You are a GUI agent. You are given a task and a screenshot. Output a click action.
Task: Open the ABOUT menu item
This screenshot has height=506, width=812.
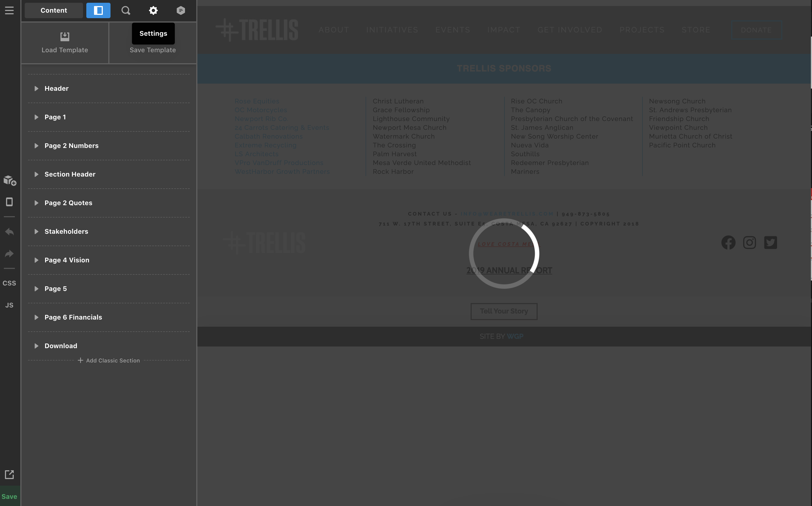(x=334, y=30)
